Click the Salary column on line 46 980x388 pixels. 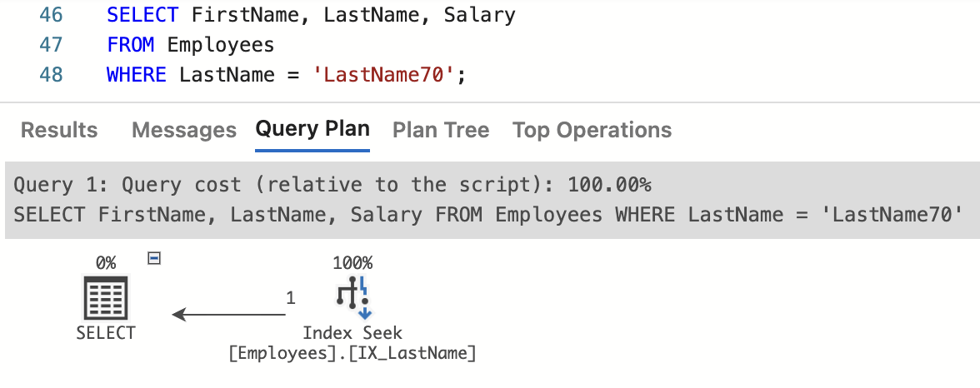click(x=480, y=15)
